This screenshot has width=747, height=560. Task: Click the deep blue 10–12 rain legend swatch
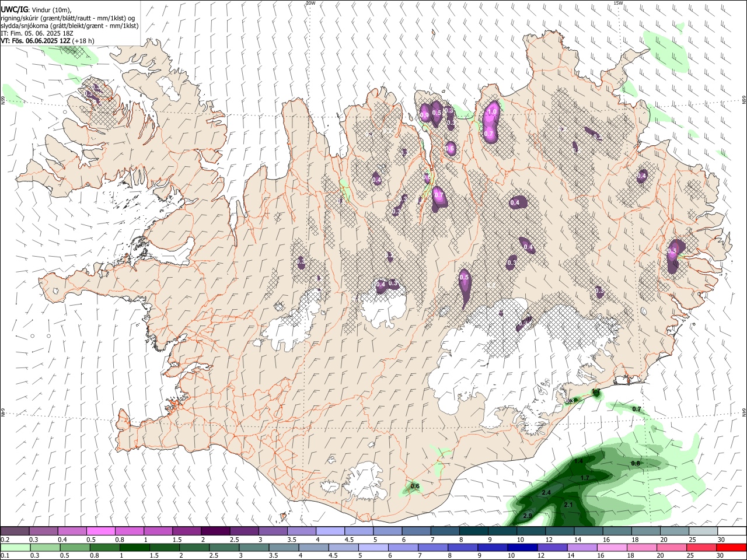click(x=522, y=548)
